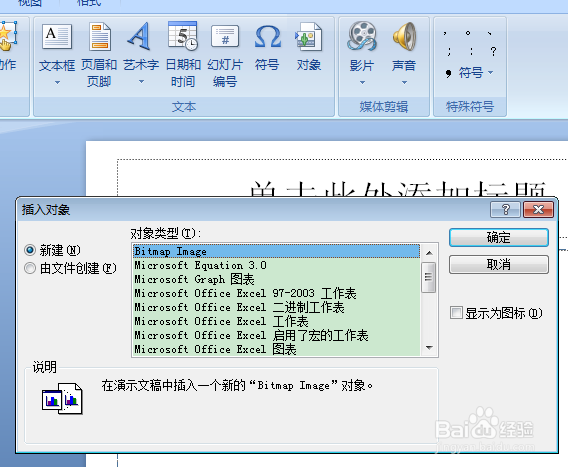Click the 文本框 (Text Box) icon
The width and height of the screenshot is (568, 467).
57,37
